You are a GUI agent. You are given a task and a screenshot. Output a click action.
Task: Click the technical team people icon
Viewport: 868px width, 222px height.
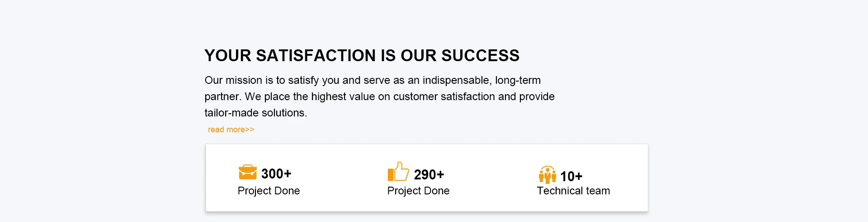[x=547, y=175]
